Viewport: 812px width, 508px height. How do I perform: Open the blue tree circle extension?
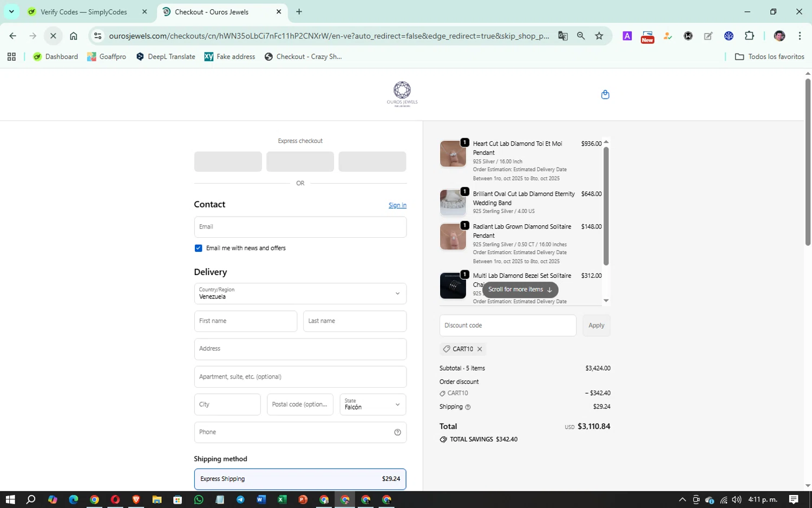pyautogui.click(x=729, y=36)
